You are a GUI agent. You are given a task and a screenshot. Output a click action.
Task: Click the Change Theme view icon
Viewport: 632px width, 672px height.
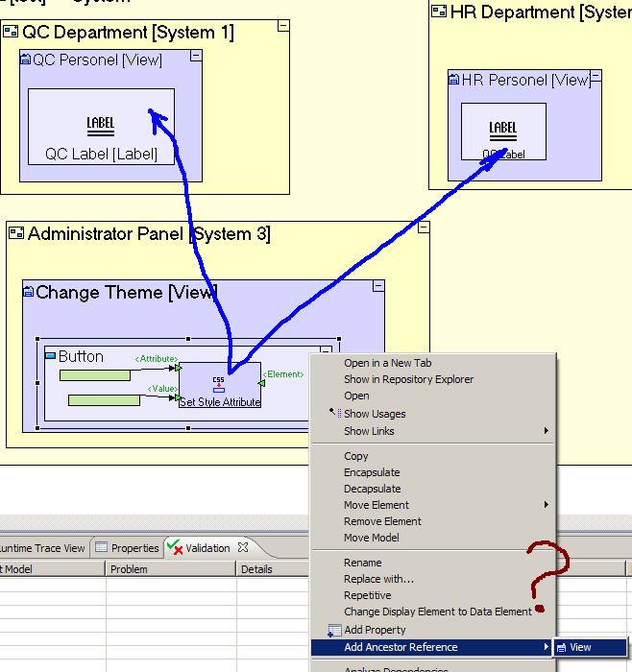click(x=29, y=292)
